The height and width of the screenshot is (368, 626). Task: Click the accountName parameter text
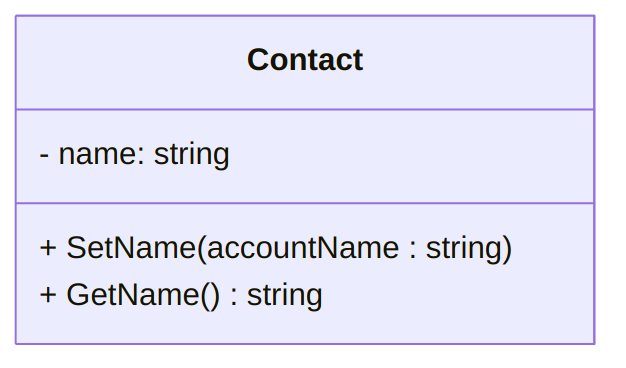click(x=303, y=248)
